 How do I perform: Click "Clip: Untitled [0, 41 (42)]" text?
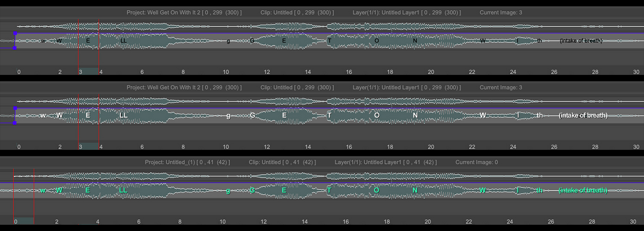[282, 162]
